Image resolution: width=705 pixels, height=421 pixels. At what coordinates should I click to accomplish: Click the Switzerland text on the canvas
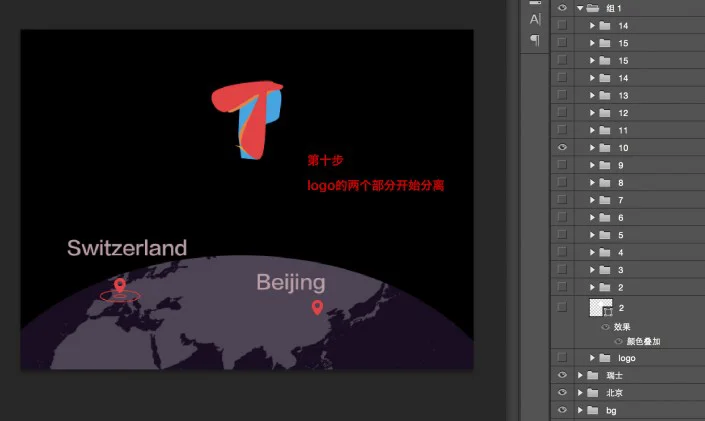tap(127, 248)
